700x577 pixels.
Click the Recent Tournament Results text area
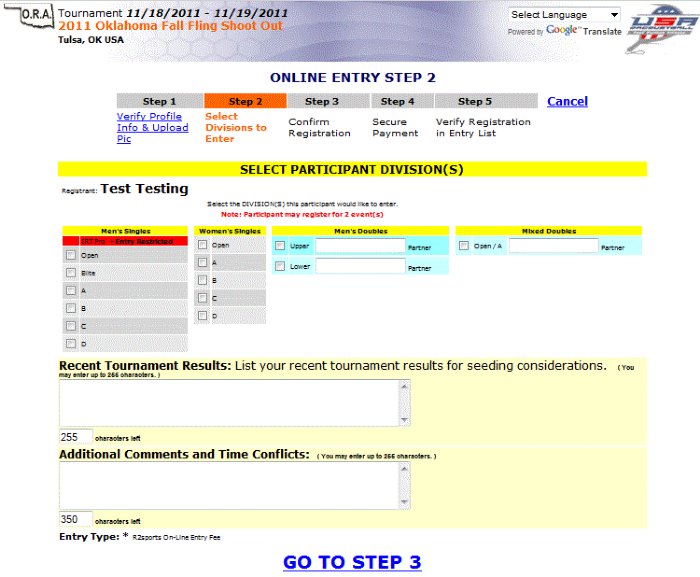click(x=230, y=403)
